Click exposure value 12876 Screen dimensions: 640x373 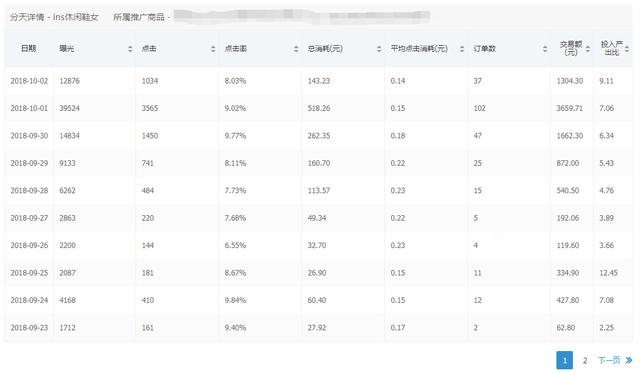(69, 81)
